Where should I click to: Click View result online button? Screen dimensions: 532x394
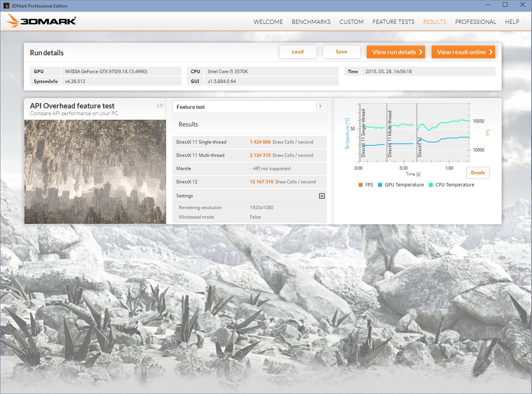pyautogui.click(x=463, y=52)
